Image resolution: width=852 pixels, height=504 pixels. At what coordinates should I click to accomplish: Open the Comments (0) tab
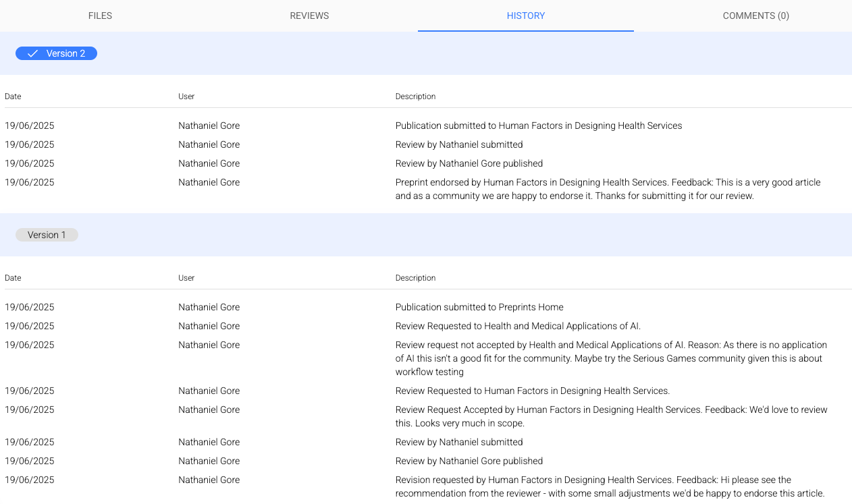click(755, 16)
